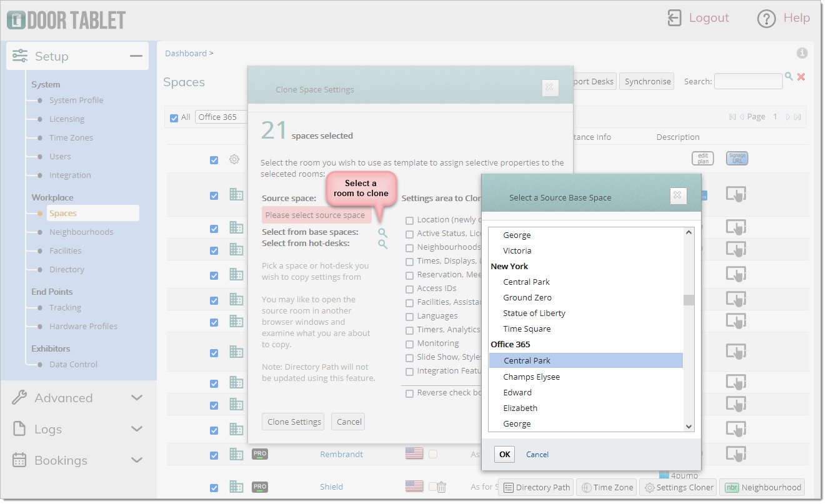Viewport: 826px width, 504px height.
Task: Expand the Logs sidebar section
Action: (136, 429)
